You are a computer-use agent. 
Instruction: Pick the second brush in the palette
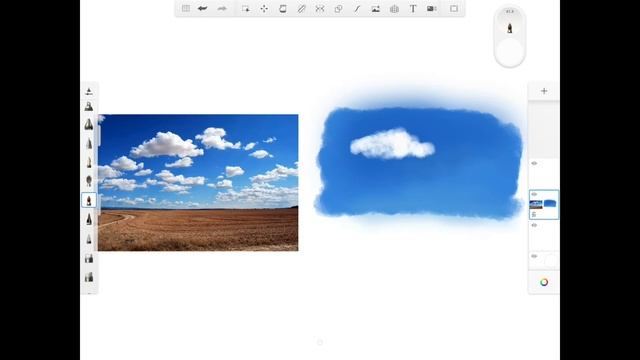[89, 107]
